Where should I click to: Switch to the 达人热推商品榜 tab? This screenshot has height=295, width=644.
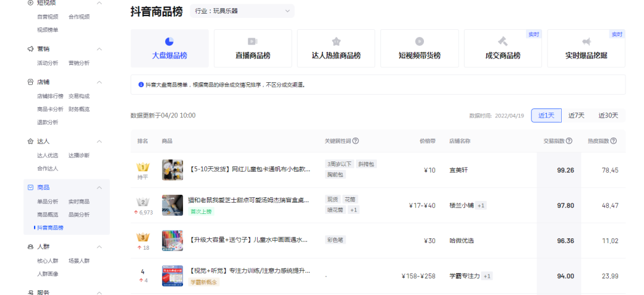coord(336,48)
